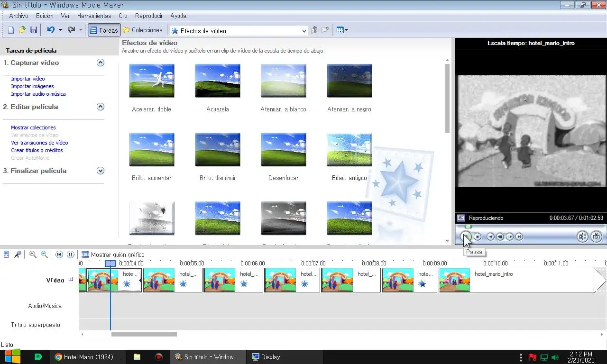
Task: Click the Narrate timeline microphone icon
Action: (18, 255)
